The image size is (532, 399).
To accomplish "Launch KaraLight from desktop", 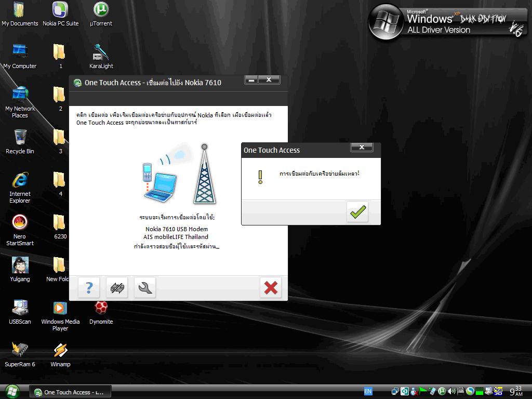I will coord(101,57).
